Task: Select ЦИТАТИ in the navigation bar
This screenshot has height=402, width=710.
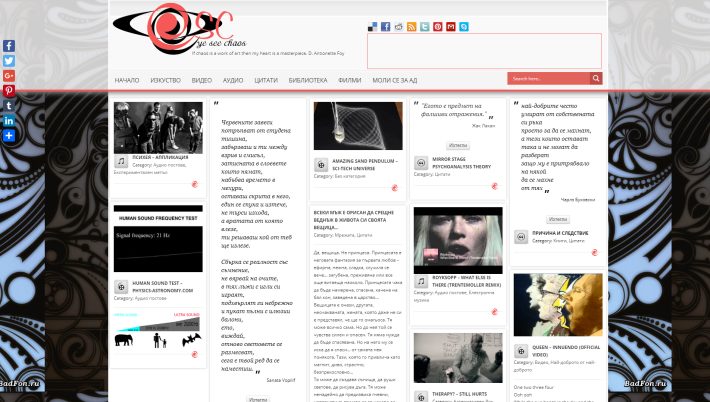Action: 265,79
